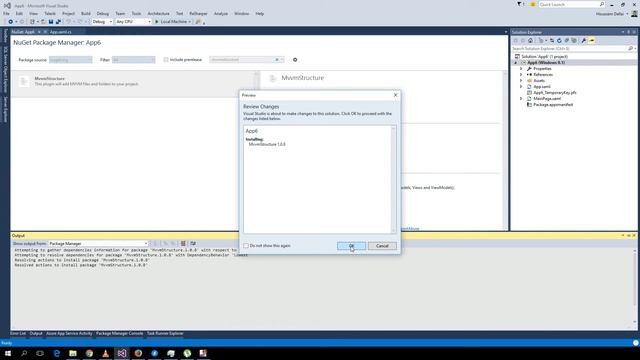Open the Package source dropdown
This screenshot has height=360, width=640.
pyautogui.click(x=71, y=60)
